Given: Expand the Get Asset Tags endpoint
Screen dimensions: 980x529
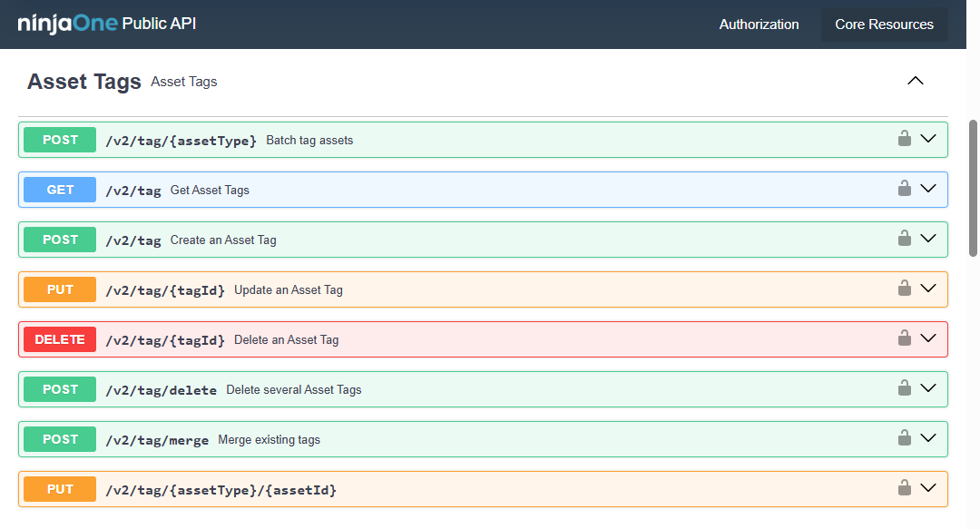Looking at the screenshot, I should tap(928, 189).
